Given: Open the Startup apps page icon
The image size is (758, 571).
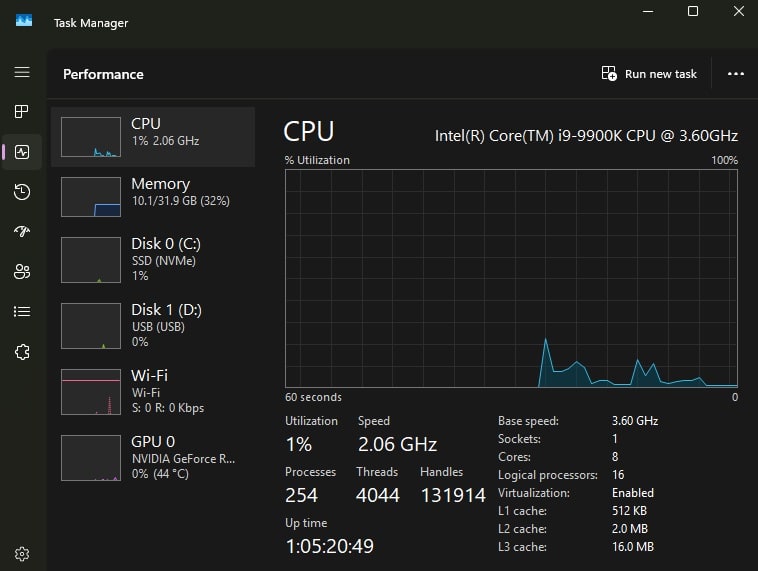Looking at the screenshot, I should point(22,231).
